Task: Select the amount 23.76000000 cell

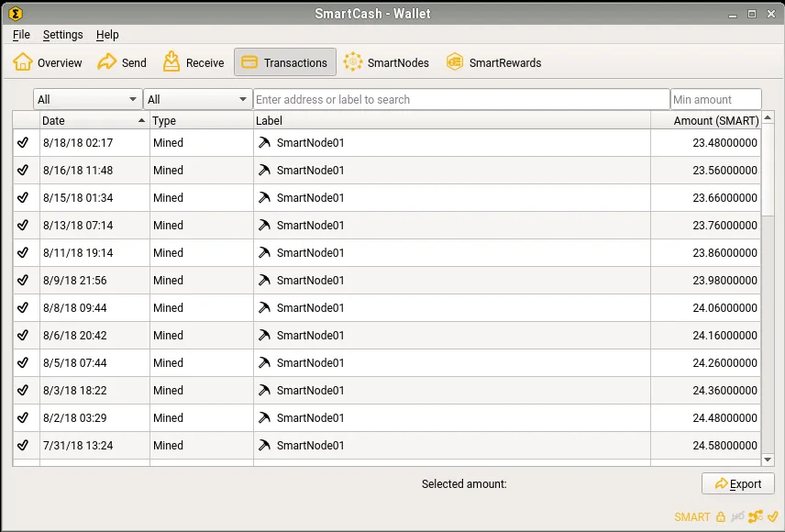Action: 705,226
